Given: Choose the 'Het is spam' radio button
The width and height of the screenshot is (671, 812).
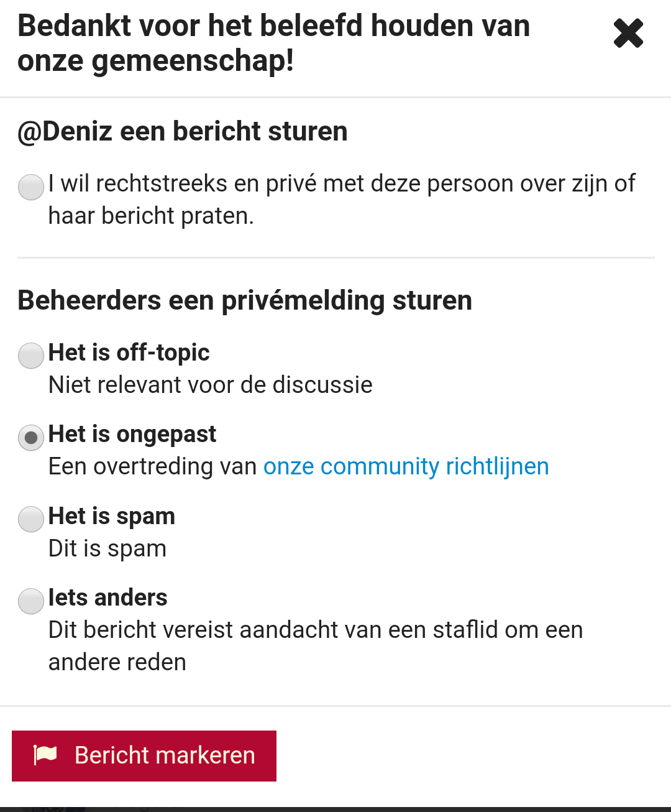Looking at the screenshot, I should 31,519.
